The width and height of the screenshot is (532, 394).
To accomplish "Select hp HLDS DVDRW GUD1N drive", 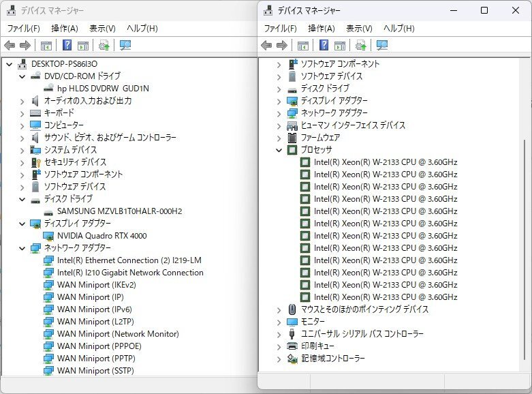I will [103, 89].
